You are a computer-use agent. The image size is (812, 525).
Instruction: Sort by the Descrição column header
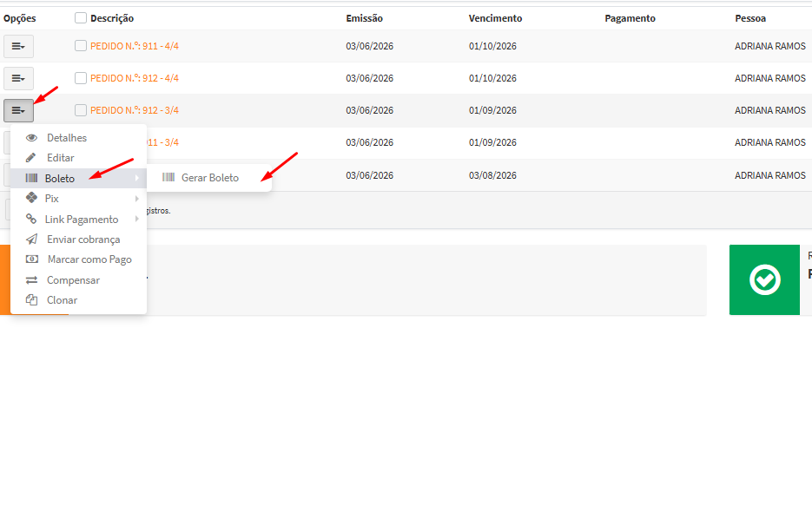pyautogui.click(x=112, y=18)
